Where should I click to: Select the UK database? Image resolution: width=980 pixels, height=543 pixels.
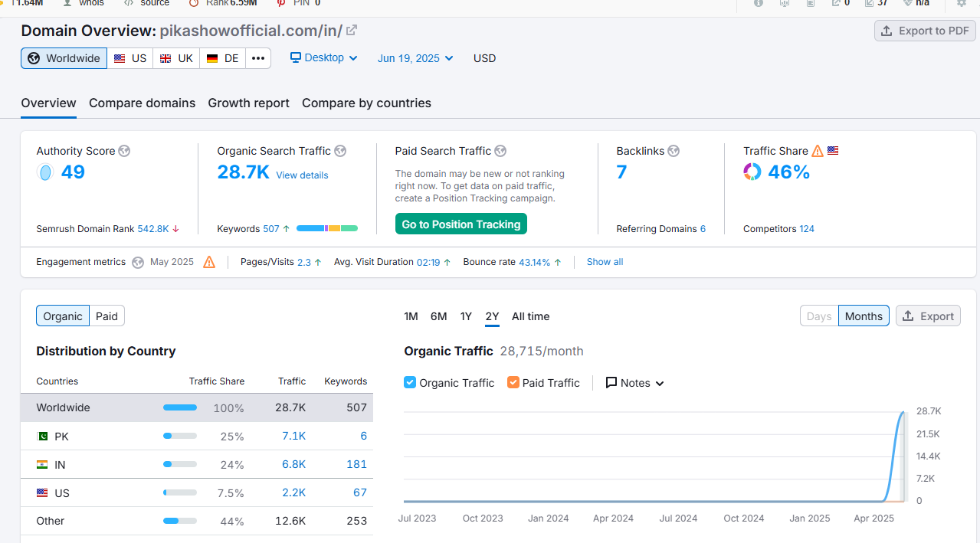click(176, 58)
